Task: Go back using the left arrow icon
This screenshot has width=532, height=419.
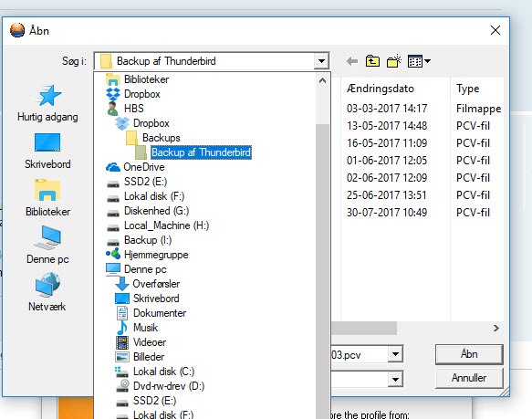Action: coord(352,61)
